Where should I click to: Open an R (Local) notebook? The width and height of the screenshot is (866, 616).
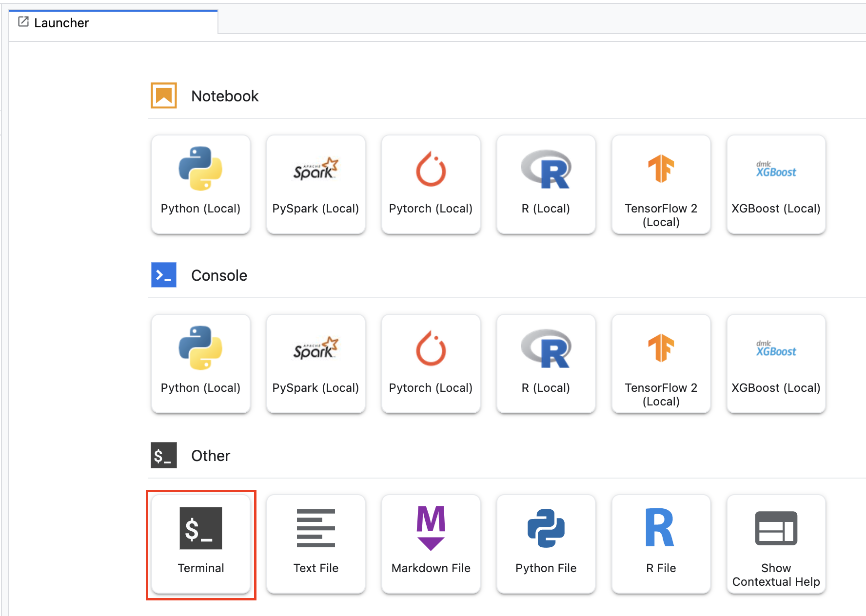(x=546, y=184)
